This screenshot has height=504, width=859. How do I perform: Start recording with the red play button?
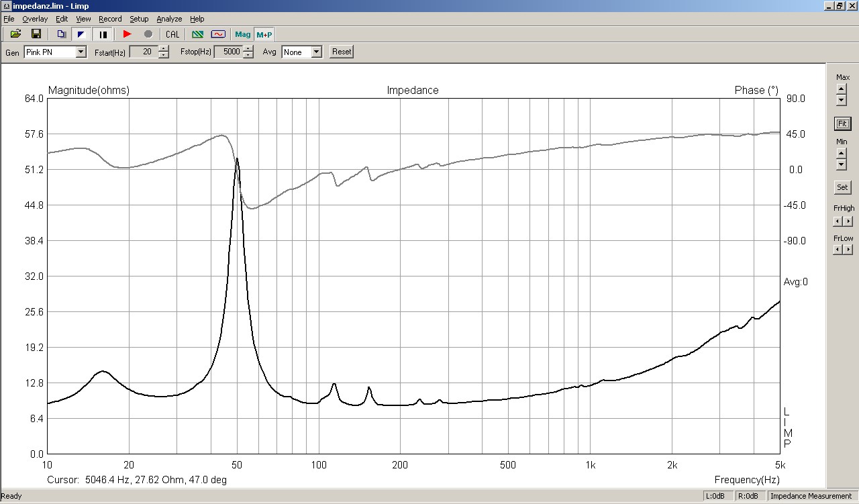coord(127,34)
